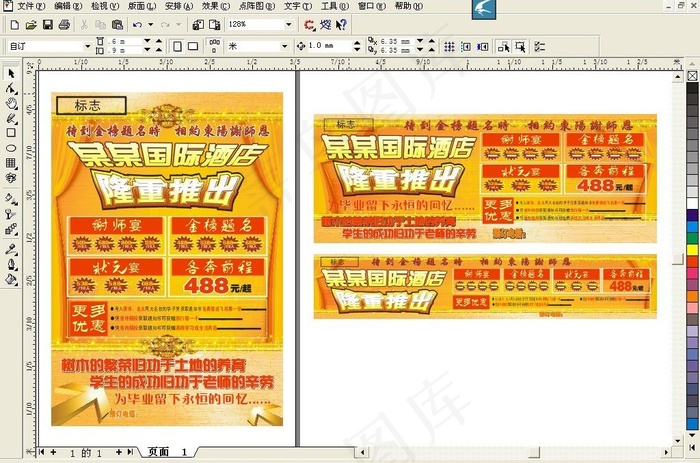700x463 pixels.
Task: Select the Pan hand tool
Action: 11,104
